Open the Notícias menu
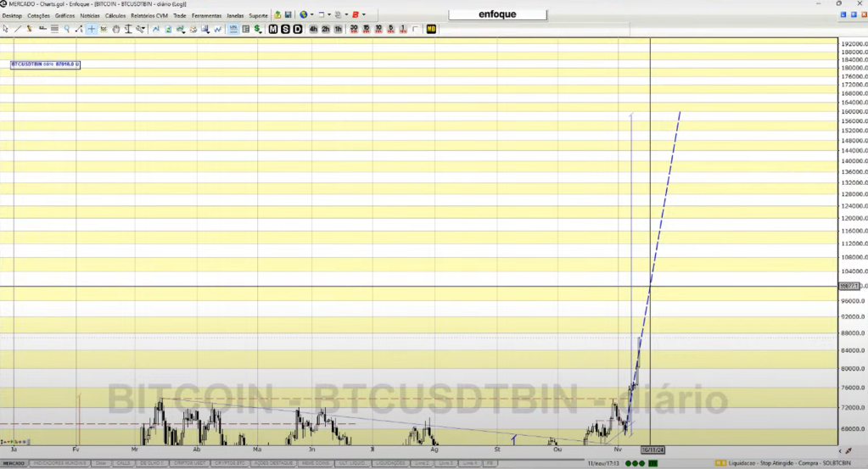This screenshot has width=868, height=469. (90, 15)
